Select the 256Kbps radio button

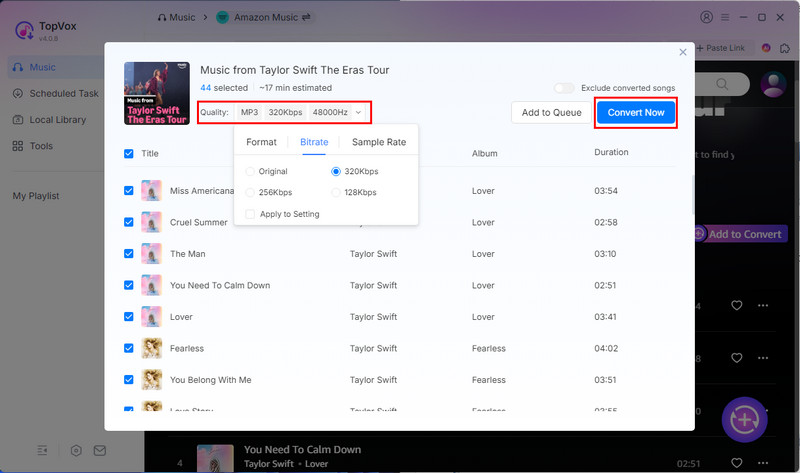(250, 192)
